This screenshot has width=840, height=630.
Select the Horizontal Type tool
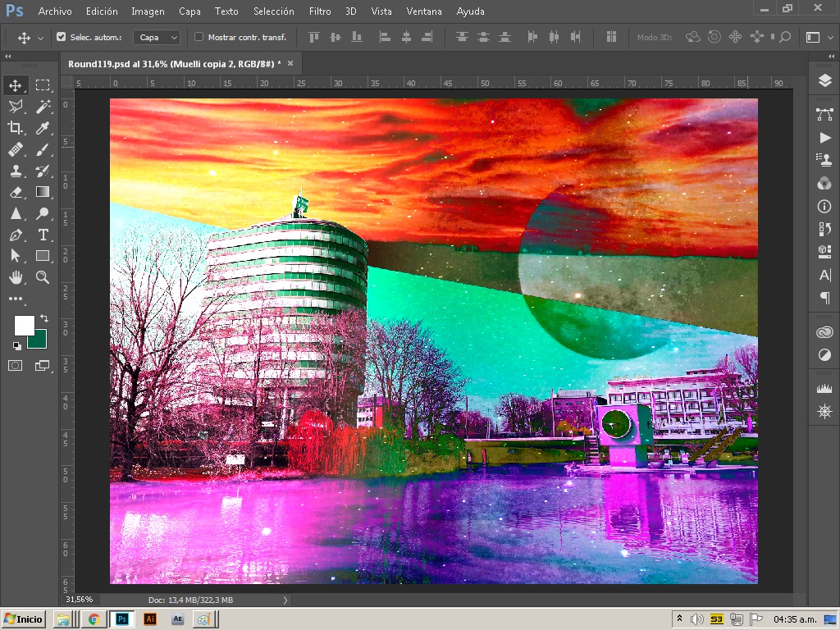[43, 235]
